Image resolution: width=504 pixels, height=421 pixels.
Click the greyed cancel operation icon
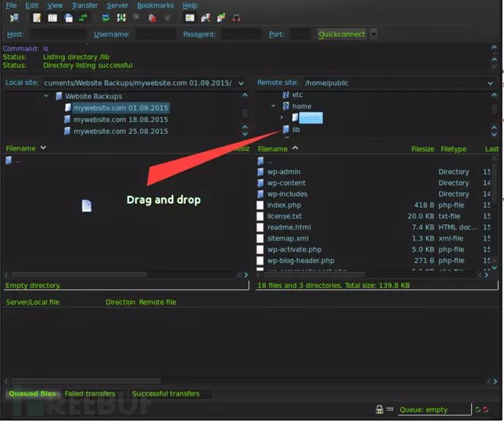[137, 18]
